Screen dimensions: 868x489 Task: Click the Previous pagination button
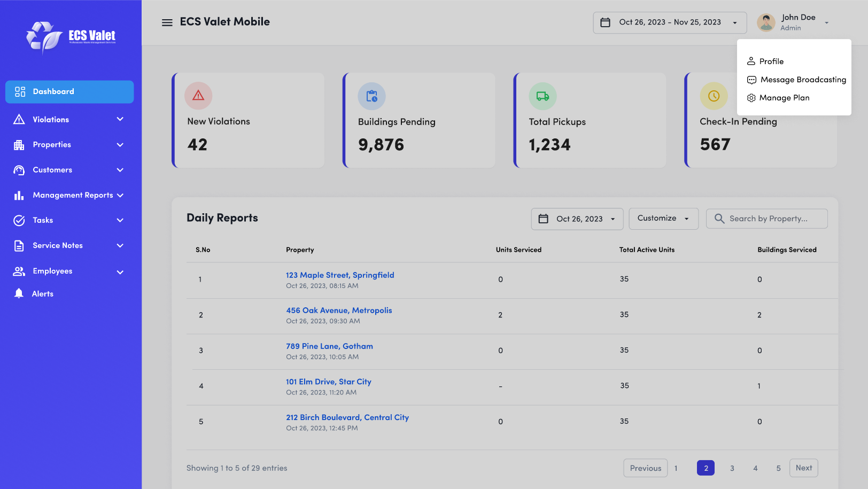click(x=645, y=468)
